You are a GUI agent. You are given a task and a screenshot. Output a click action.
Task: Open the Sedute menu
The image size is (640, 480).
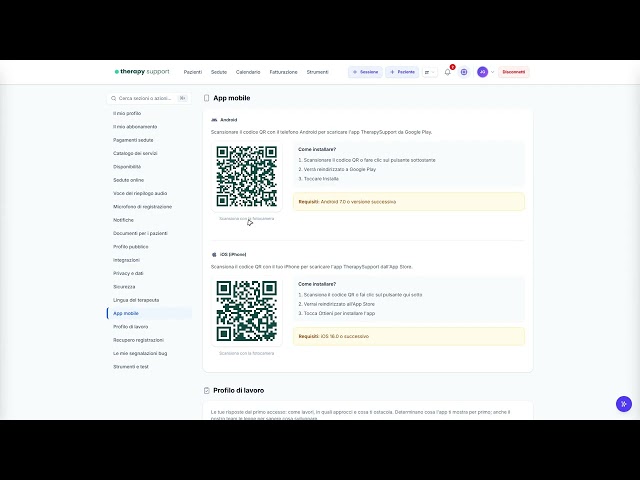[219, 72]
